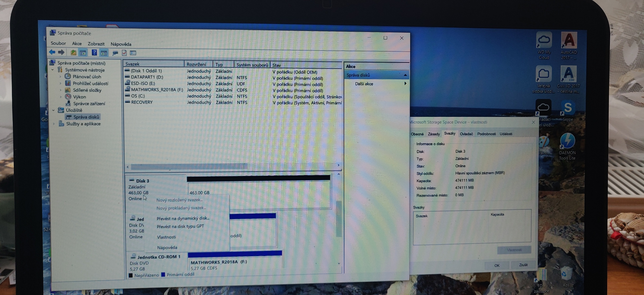Click the checkmark Properties toolbar icon
This screenshot has height=295, width=644.
tap(124, 53)
